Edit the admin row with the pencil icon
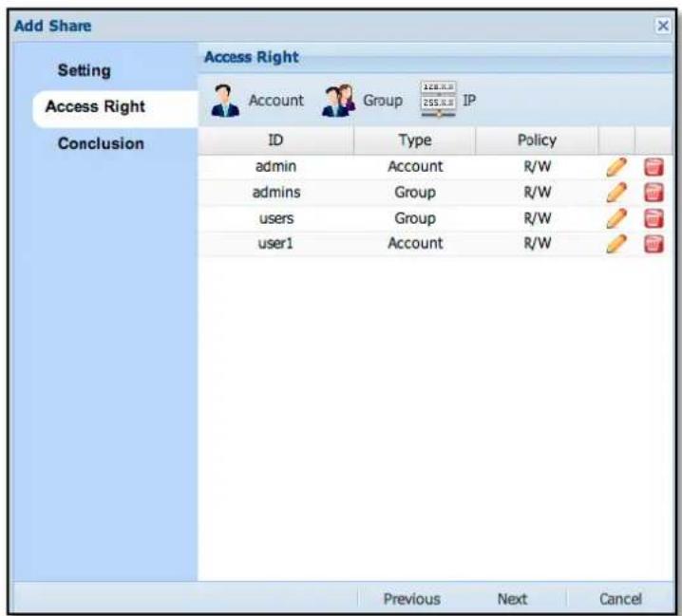The height and width of the screenshot is (616, 682). [x=616, y=167]
